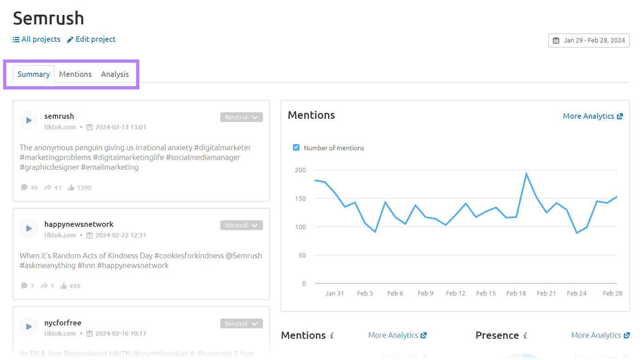Open More Analytics from the Mentions chart
This screenshot has width=644, height=360.
tap(589, 116)
